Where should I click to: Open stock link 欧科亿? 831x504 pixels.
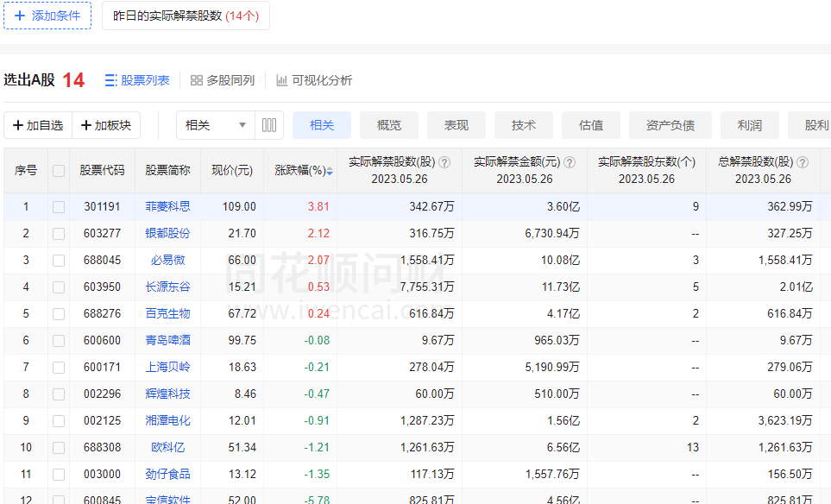click(167, 447)
